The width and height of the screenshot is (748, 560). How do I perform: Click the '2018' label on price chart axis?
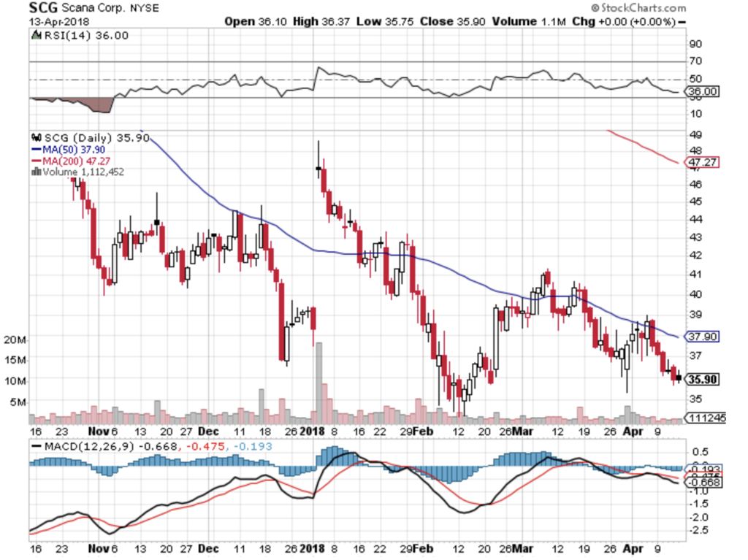(x=312, y=431)
